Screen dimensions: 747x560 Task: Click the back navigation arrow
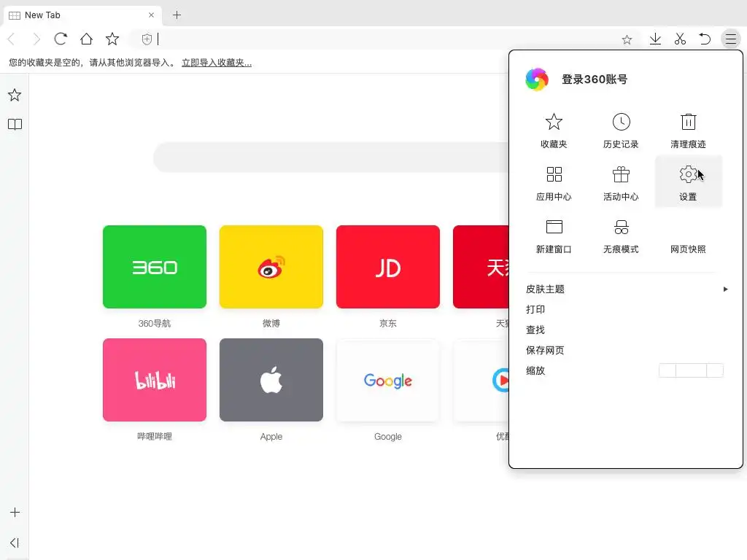pyautogui.click(x=12, y=39)
